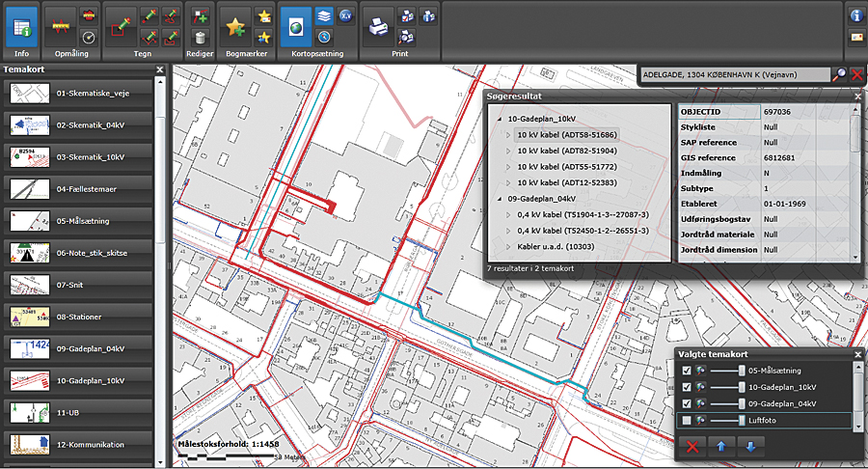Select 08-Stationer in the Temakort list
Image resolution: width=868 pixels, height=469 pixels.
(x=79, y=315)
